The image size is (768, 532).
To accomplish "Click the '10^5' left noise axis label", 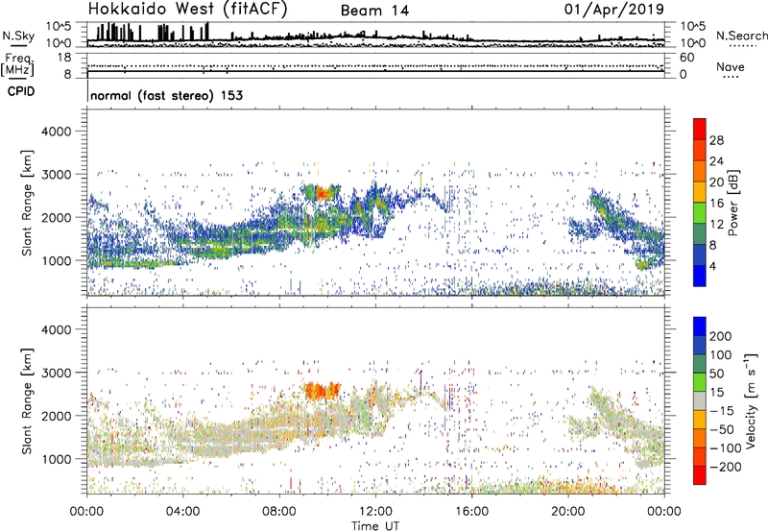I will tap(59, 26).
